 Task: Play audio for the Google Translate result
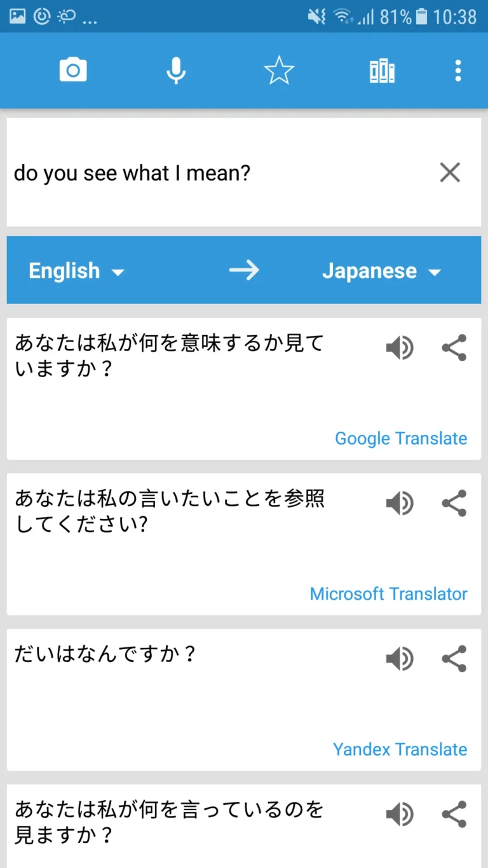pyautogui.click(x=400, y=348)
